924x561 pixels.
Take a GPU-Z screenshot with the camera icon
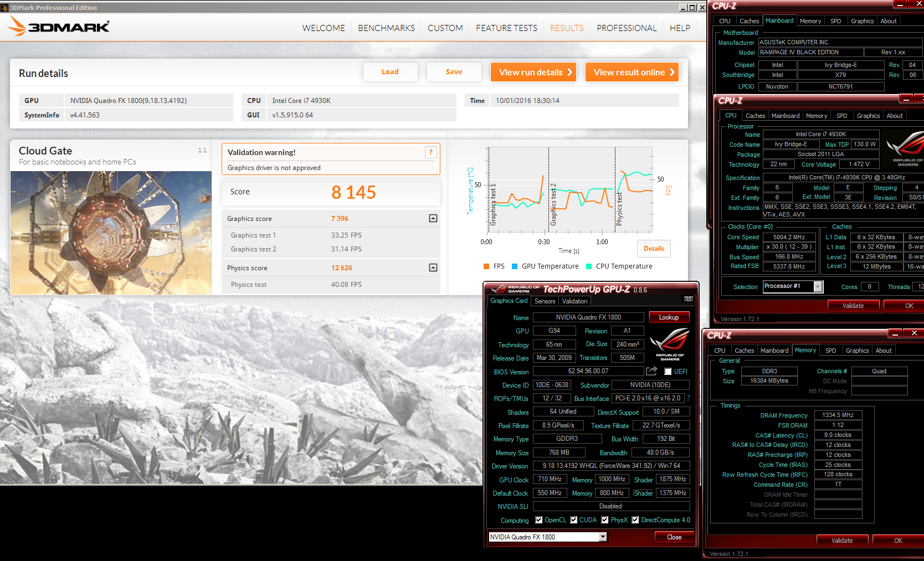click(x=689, y=298)
